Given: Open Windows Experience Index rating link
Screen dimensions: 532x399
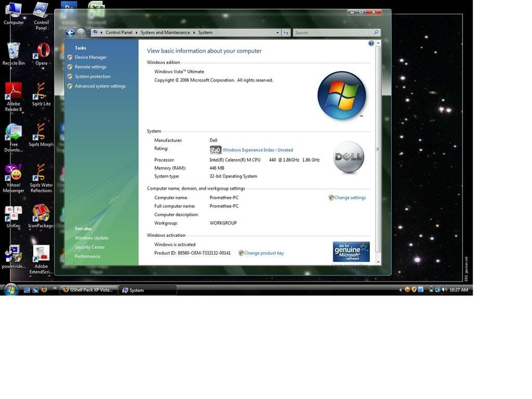Looking at the screenshot, I should click(x=258, y=150).
